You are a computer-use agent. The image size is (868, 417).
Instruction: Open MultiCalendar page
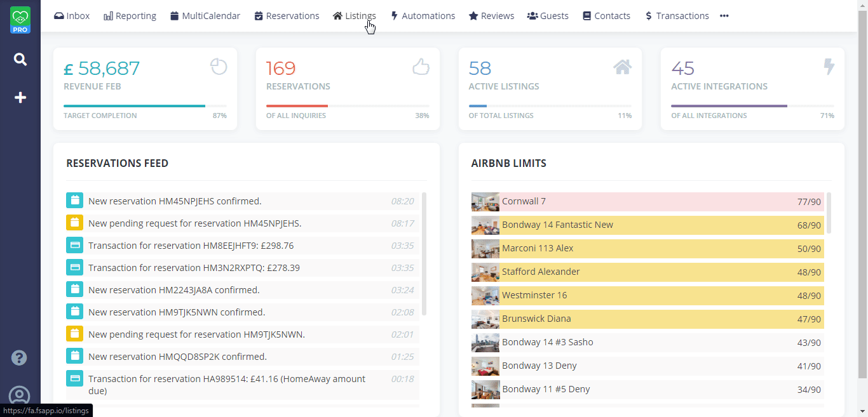(x=205, y=16)
